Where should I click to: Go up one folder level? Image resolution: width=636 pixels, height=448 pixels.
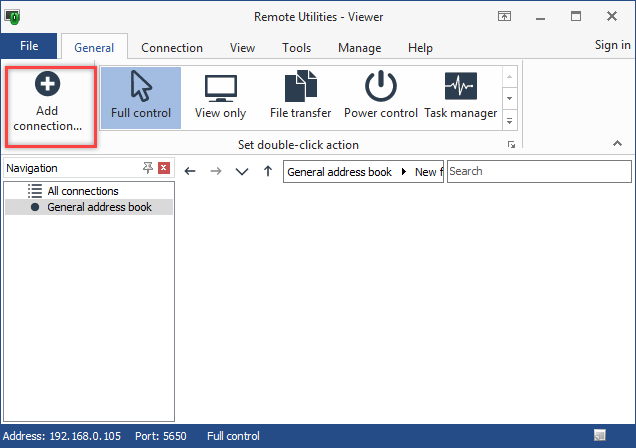[267, 172]
